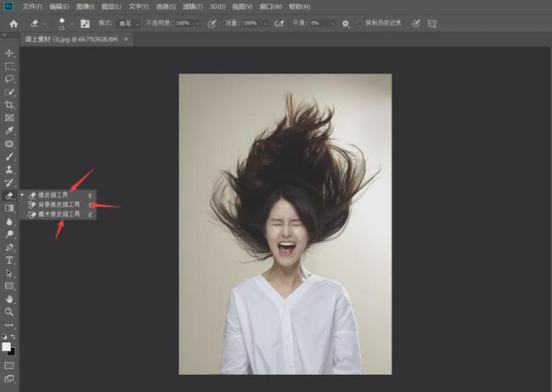
Task: Select the Rectangle shape tool
Action: (9, 286)
